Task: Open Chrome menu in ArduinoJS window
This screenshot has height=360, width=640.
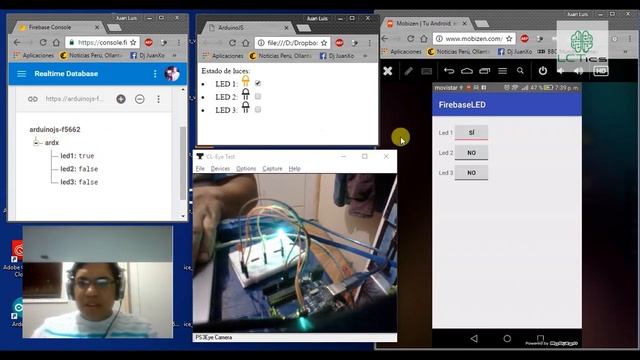Action: (369, 43)
